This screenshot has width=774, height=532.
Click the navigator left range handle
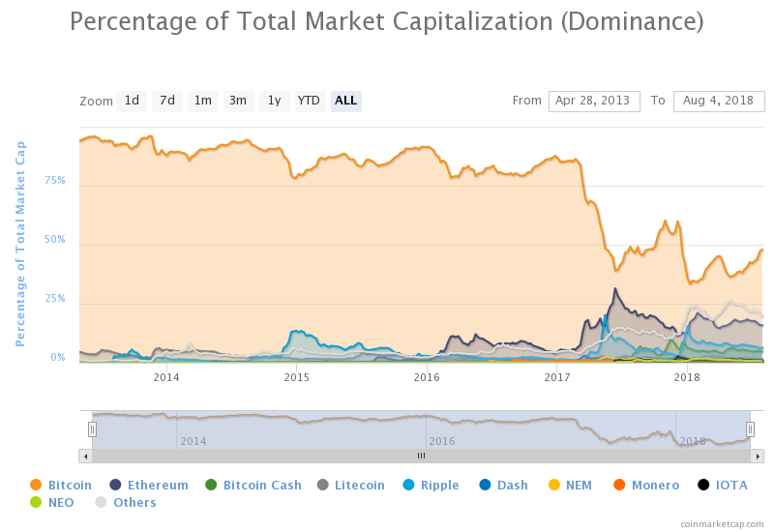click(92, 429)
